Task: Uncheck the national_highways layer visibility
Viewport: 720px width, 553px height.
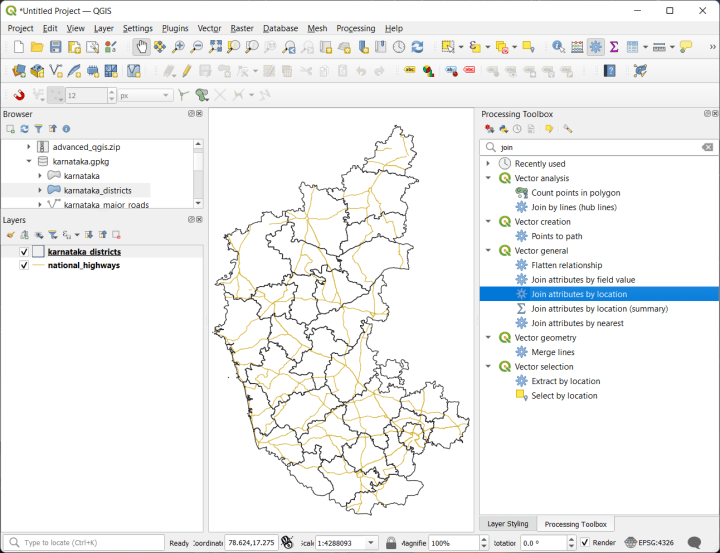Action: [x=24, y=266]
